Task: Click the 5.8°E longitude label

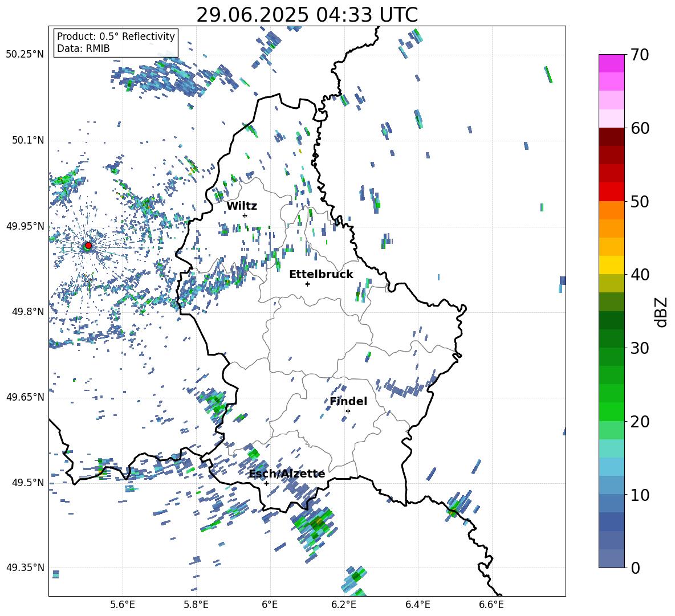Action: 196,605
